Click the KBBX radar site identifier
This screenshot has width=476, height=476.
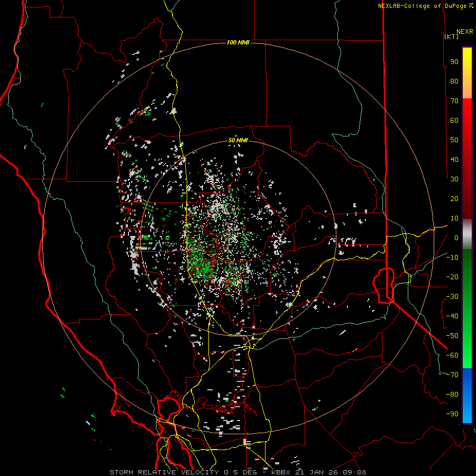pos(280,472)
